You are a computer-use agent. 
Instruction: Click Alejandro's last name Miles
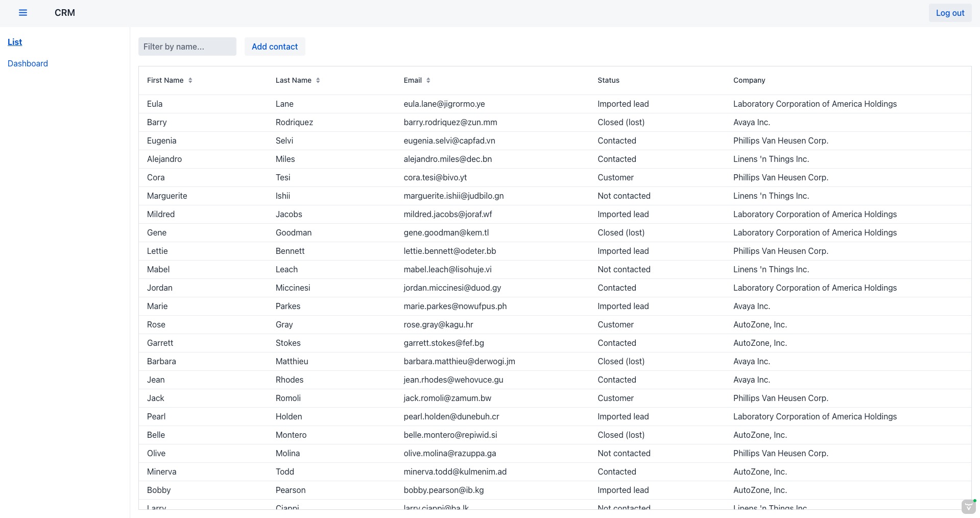tap(285, 159)
